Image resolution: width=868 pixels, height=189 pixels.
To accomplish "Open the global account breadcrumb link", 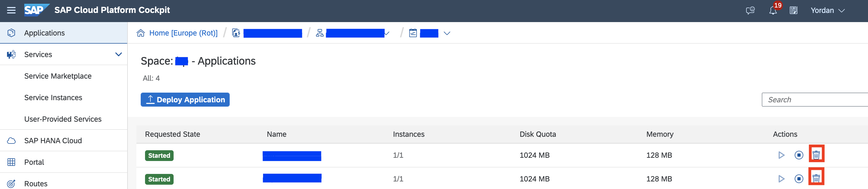I will [x=273, y=33].
